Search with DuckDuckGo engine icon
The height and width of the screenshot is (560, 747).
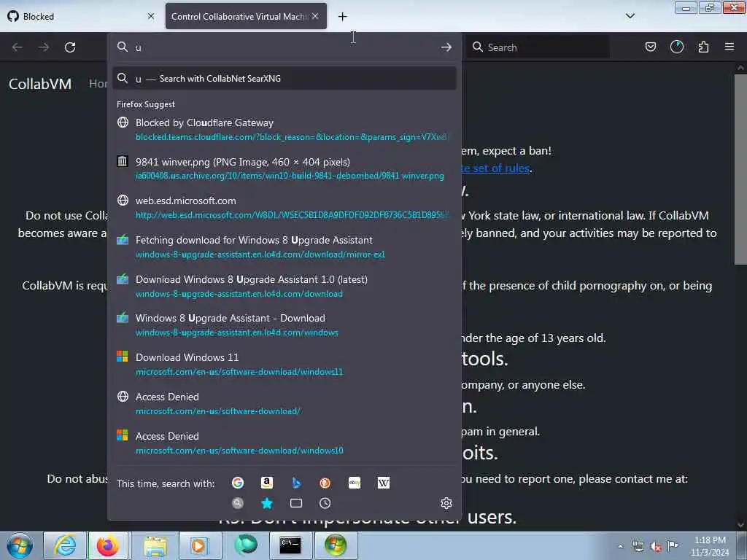pos(325,483)
